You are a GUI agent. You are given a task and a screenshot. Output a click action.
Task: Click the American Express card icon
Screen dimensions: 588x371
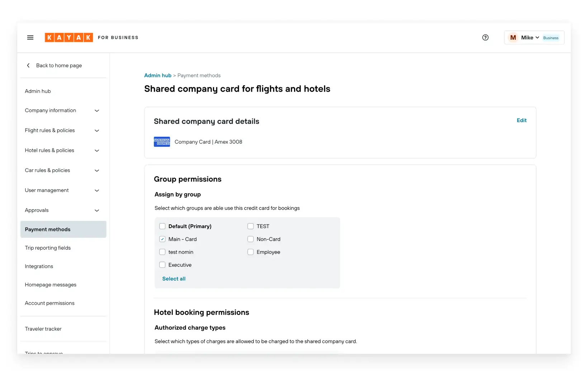[x=162, y=141]
